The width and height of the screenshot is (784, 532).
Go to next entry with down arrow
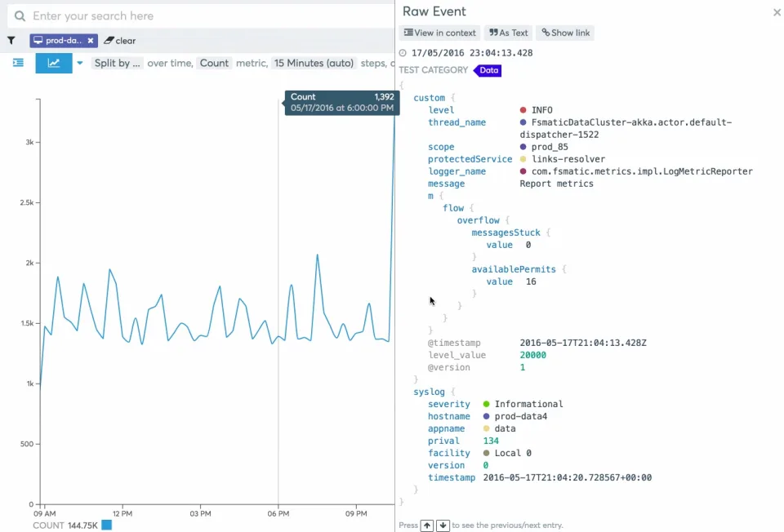443,525
